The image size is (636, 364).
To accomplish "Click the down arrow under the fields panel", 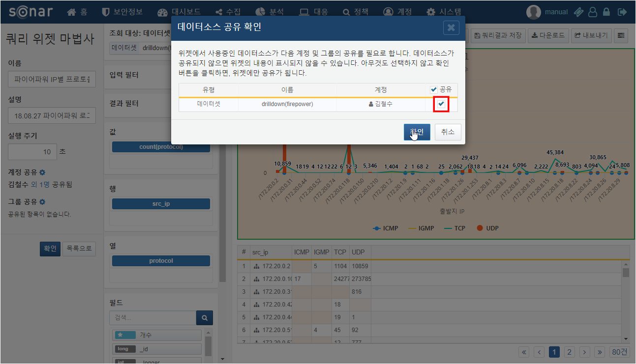I will coord(222,359).
